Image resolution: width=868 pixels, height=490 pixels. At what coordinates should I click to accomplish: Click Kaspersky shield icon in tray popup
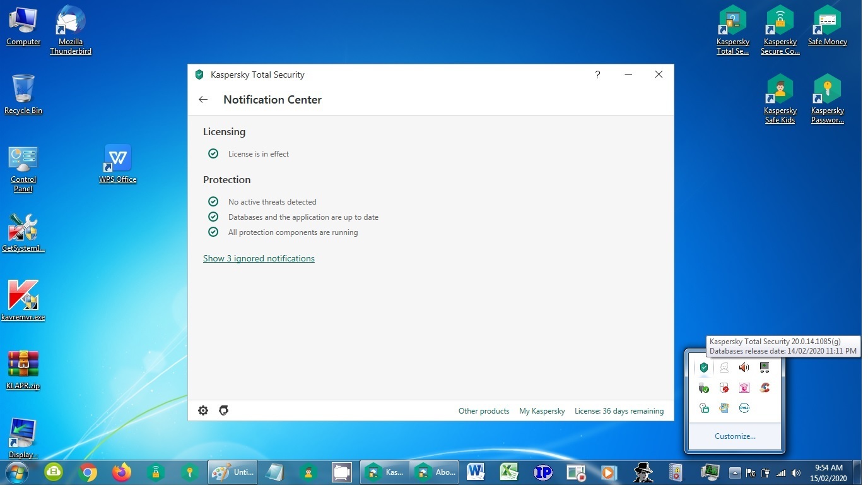[704, 367]
